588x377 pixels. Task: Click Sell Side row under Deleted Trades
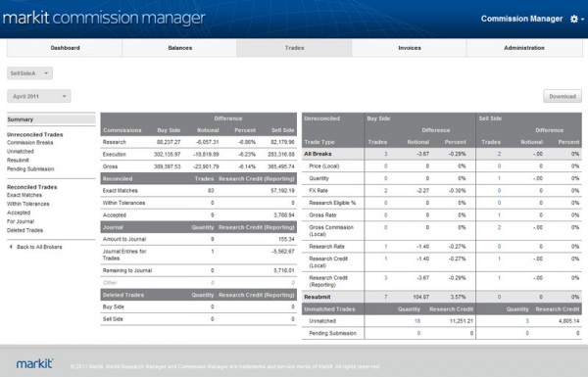(x=198, y=319)
